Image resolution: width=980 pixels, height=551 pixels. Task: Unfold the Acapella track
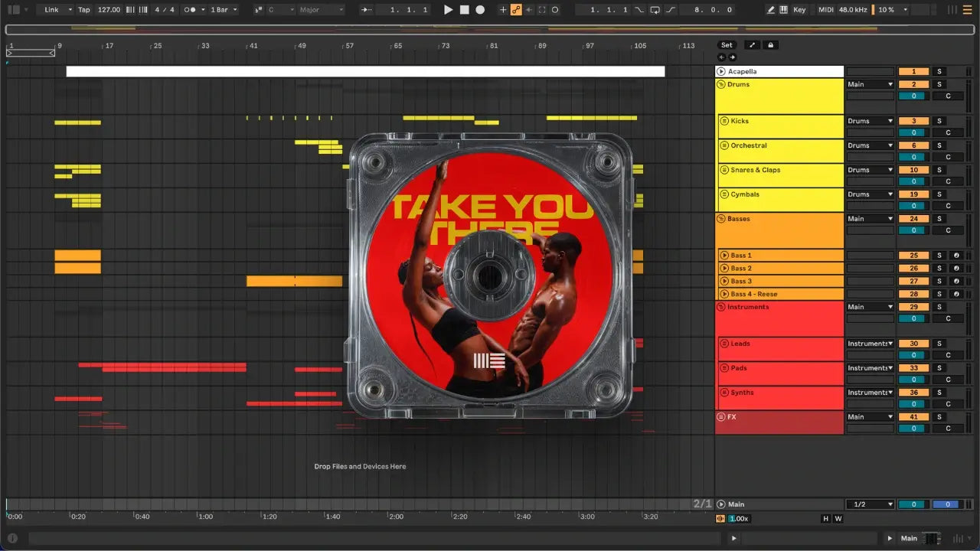point(721,72)
